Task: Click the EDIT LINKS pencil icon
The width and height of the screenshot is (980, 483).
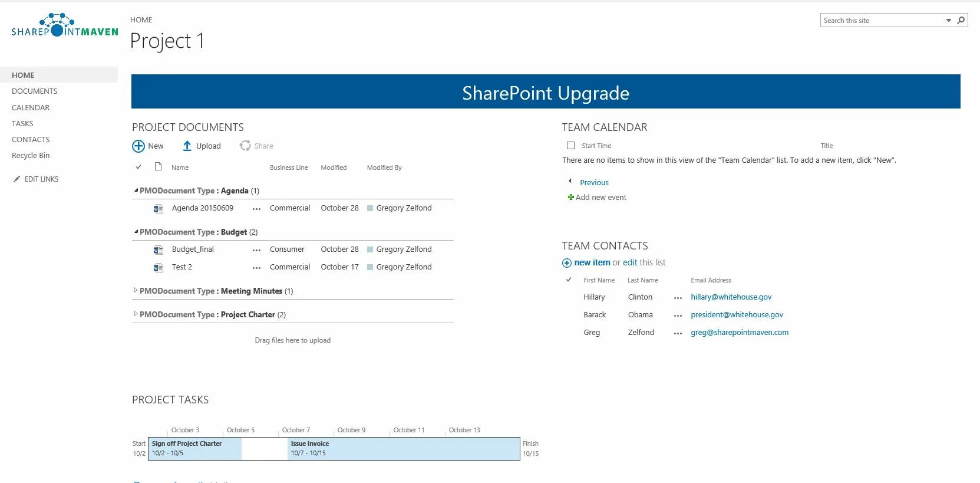Action: 17,179
